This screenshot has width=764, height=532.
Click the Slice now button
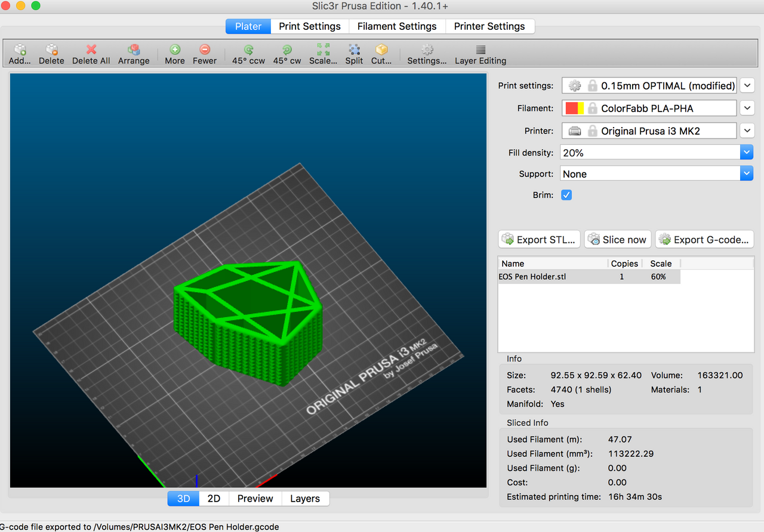[x=618, y=240]
